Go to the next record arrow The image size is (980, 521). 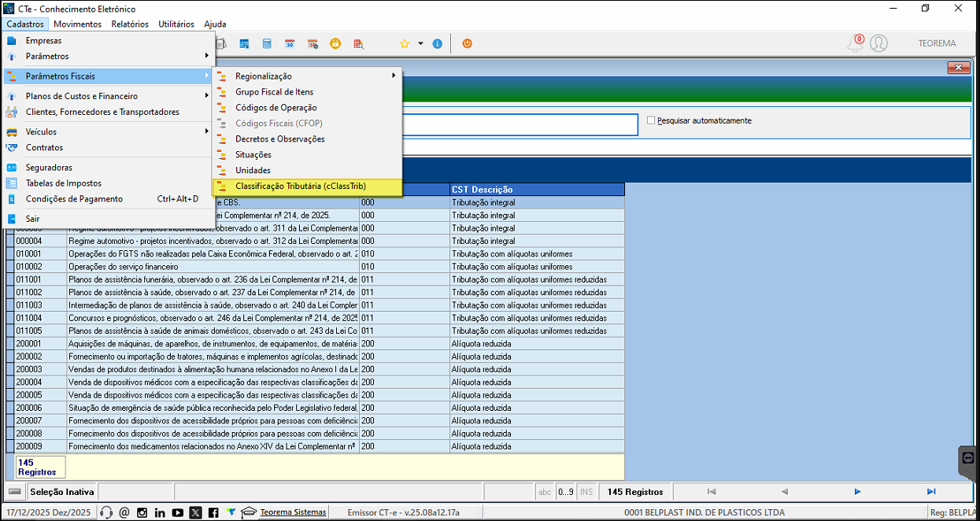[857, 492]
